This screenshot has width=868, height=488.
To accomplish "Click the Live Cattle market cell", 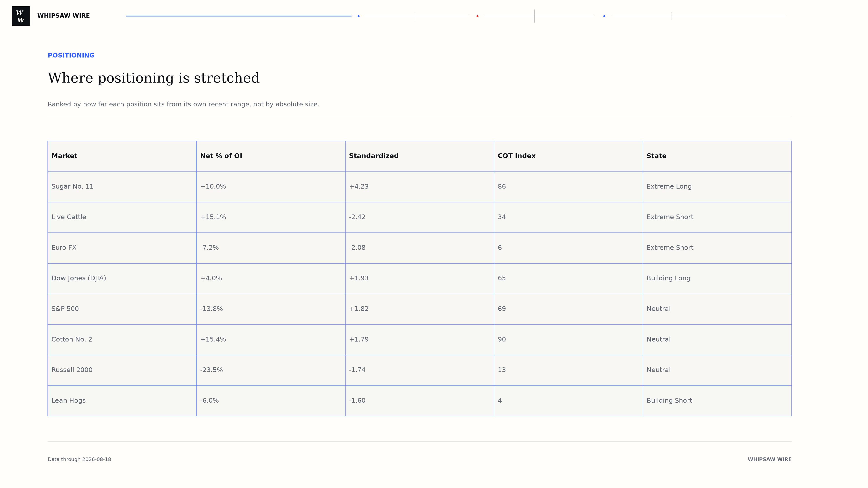I will tap(122, 218).
